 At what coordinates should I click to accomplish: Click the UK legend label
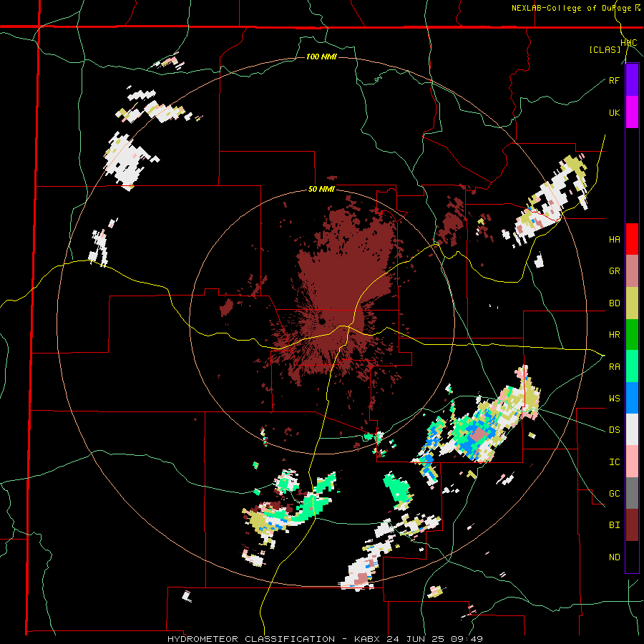tap(614, 112)
